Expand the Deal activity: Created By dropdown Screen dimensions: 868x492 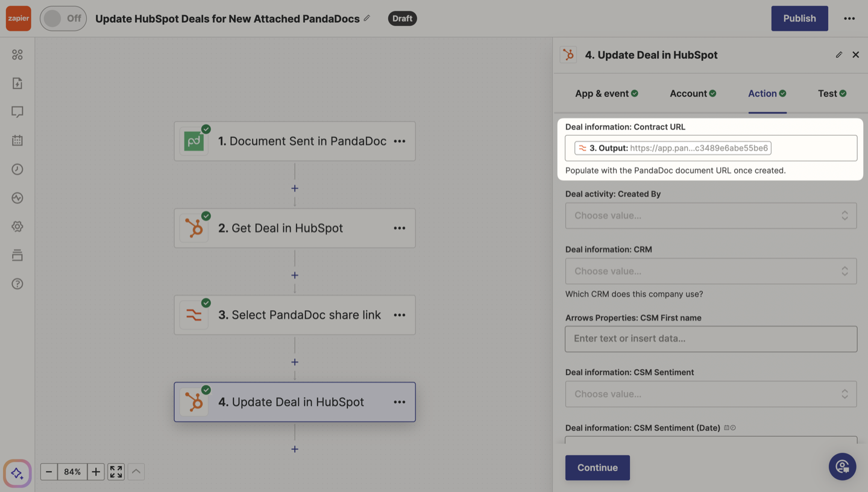(x=711, y=216)
